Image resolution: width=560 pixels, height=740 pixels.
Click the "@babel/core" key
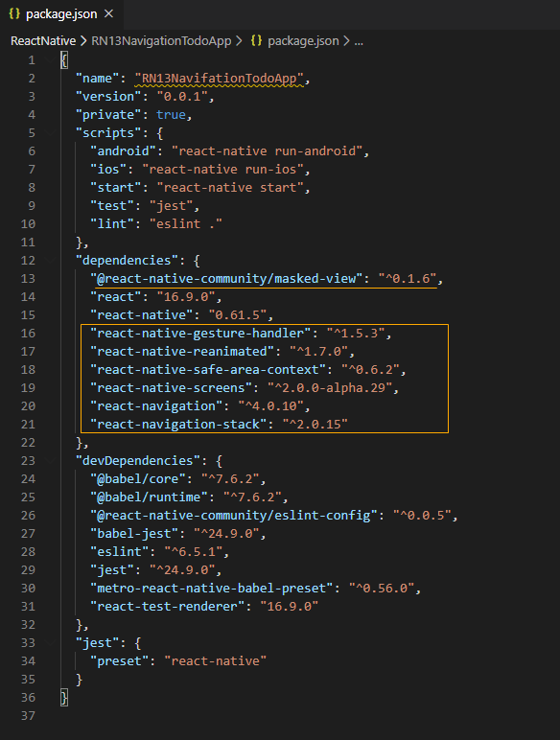click(138, 479)
